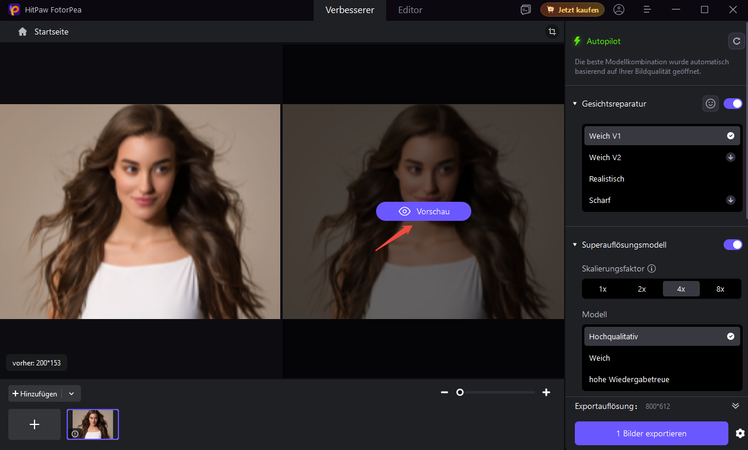Select the Verbesserer tab
748x450 pixels.
point(350,10)
